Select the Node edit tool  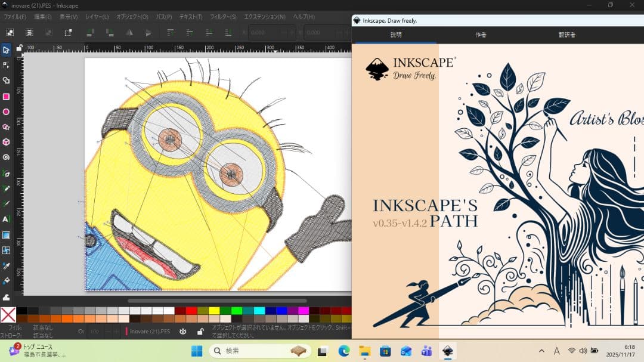6,65
